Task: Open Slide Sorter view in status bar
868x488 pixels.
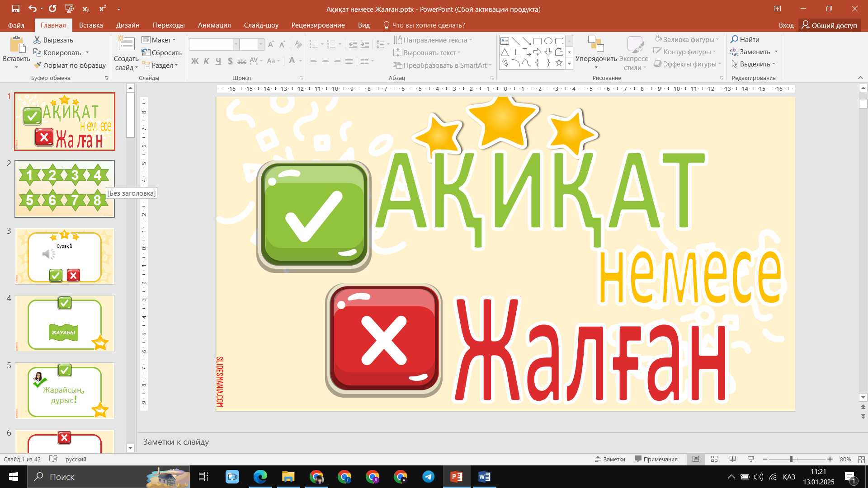Action: [714, 459]
